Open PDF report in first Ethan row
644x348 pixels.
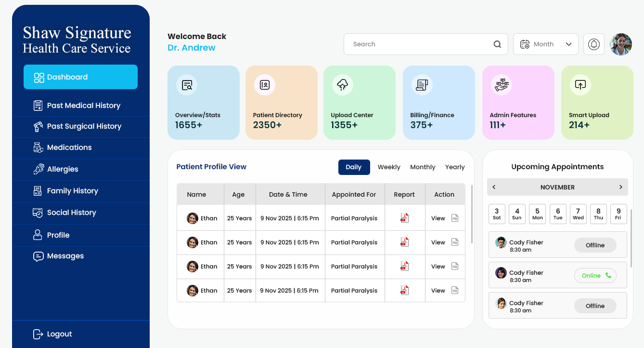404,218
